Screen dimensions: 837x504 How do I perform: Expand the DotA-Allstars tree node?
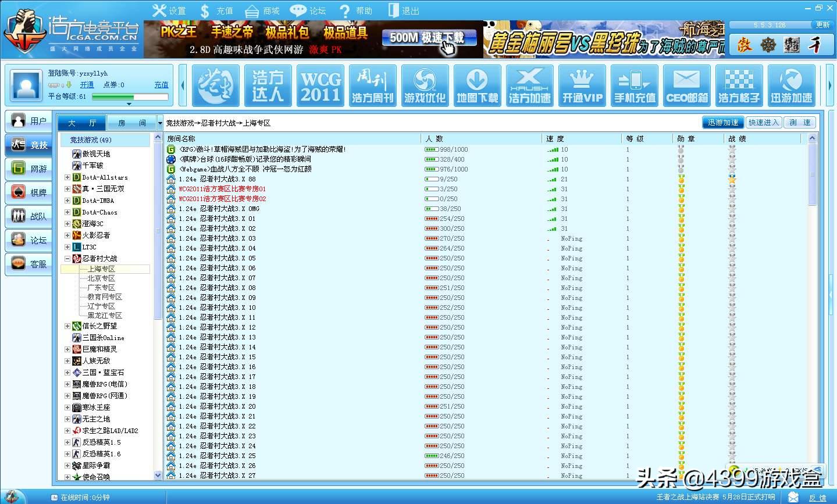pyautogui.click(x=67, y=177)
